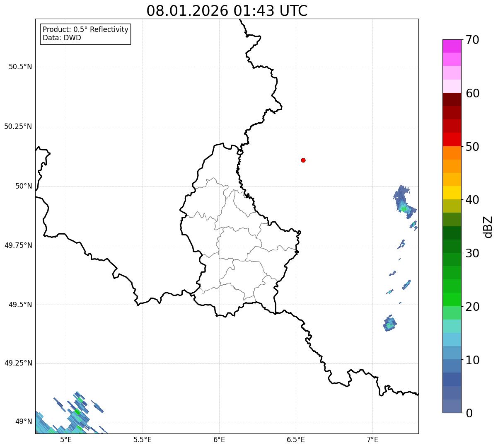Click the 'Data: DWD' label

(62, 38)
